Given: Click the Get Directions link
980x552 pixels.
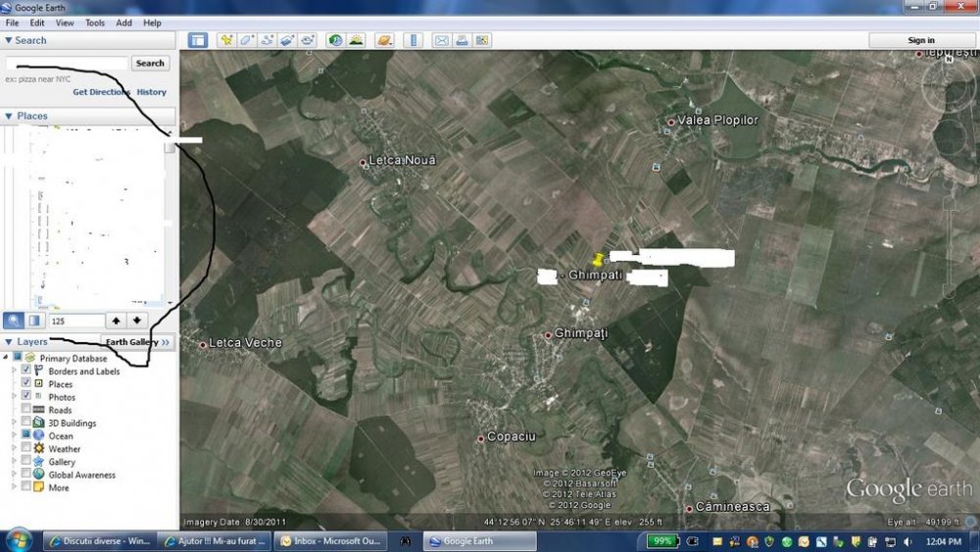Looking at the screenshot, I should pos(101,92).
